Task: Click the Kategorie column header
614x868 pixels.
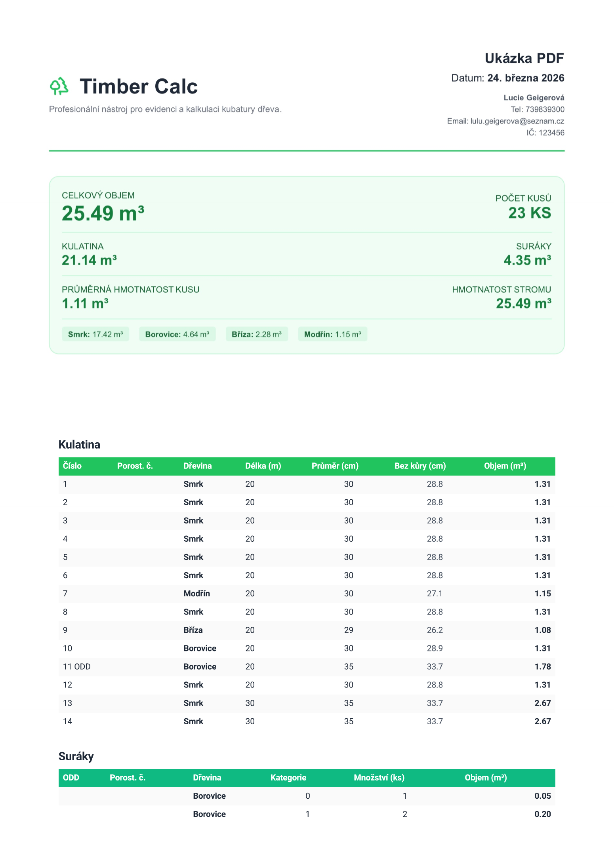Action: pos(288,778)
